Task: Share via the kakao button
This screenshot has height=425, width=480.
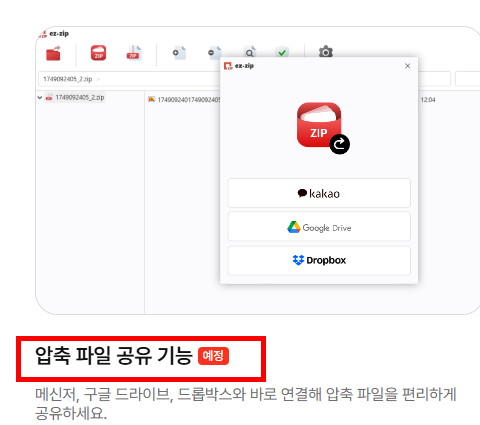Action: 319,193
